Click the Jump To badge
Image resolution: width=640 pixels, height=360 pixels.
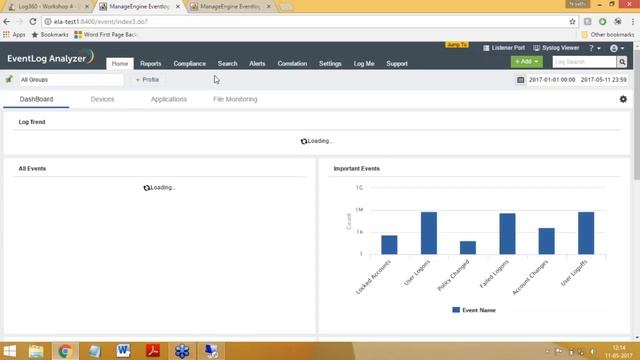(x=457, y=44)
